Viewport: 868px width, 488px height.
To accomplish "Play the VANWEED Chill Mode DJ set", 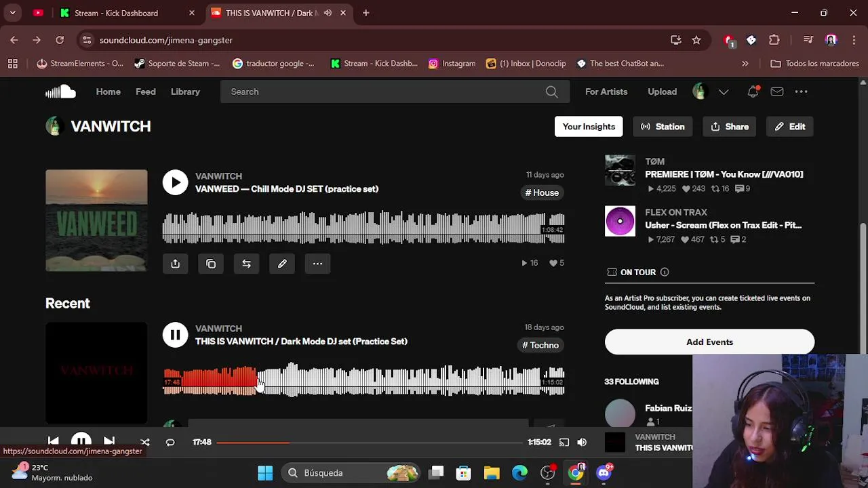I will tap(175, 182).
